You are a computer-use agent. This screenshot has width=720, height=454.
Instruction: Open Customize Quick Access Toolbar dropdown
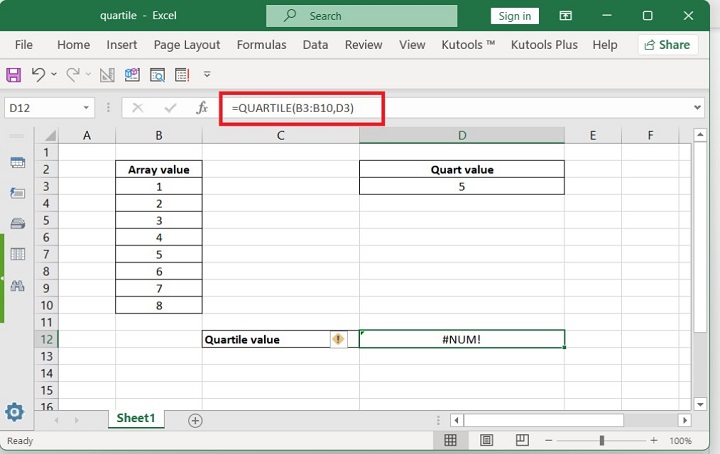coord(207,75)
